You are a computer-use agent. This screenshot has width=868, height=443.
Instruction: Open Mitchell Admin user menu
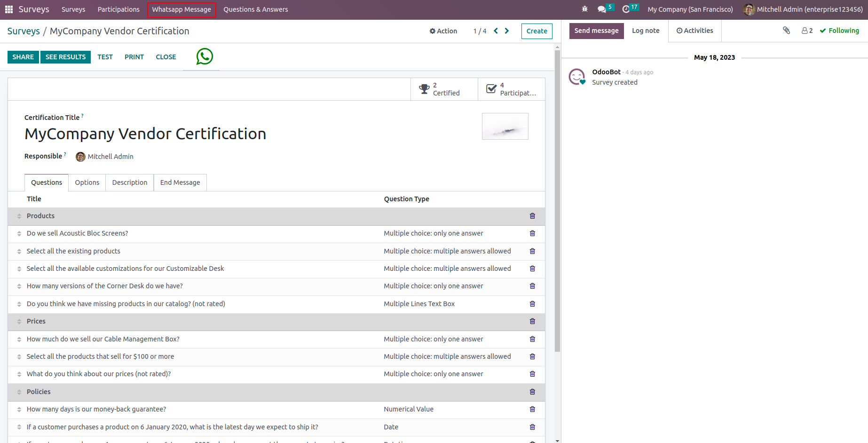[x=803, y=9]
